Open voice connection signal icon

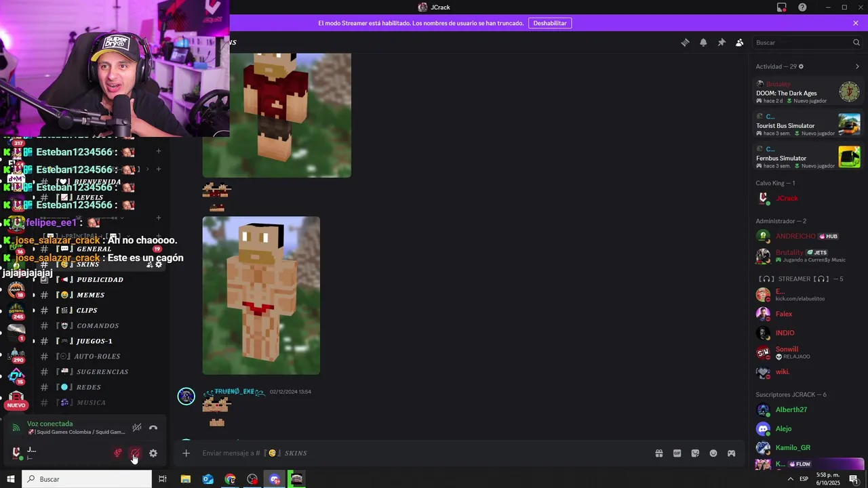[16, 428]
